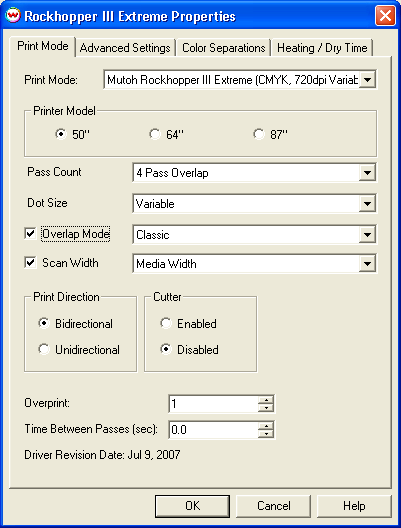Decrease the Overprint value with down arrow
This screenshot has height=528, width=401.
click(266, 408)
